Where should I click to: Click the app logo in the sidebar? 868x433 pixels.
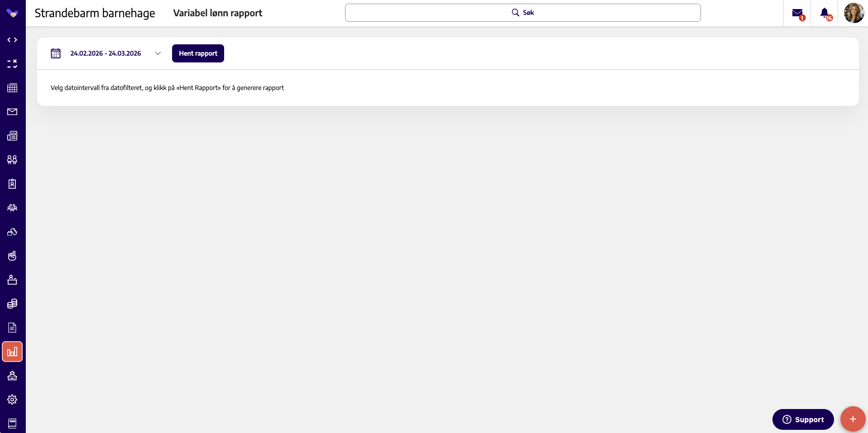coord(12,13)
